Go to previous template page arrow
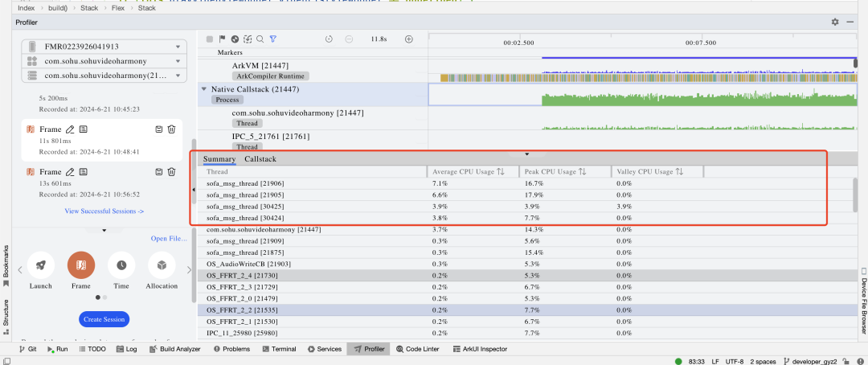This screenshot has height=365, width=868. click(20, 270)
